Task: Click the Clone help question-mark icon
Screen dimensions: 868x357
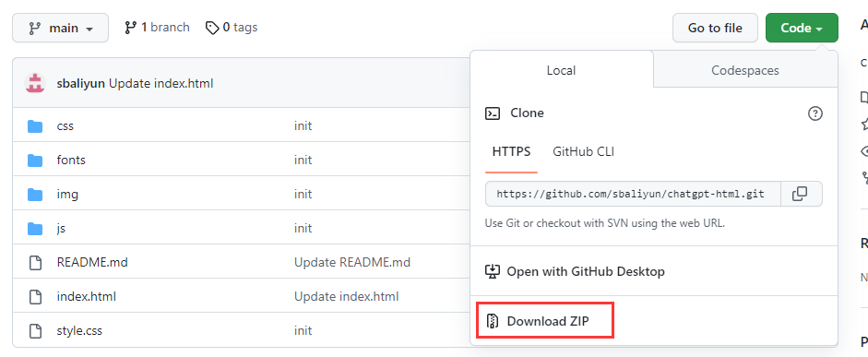Action: (x=815, y=113)
